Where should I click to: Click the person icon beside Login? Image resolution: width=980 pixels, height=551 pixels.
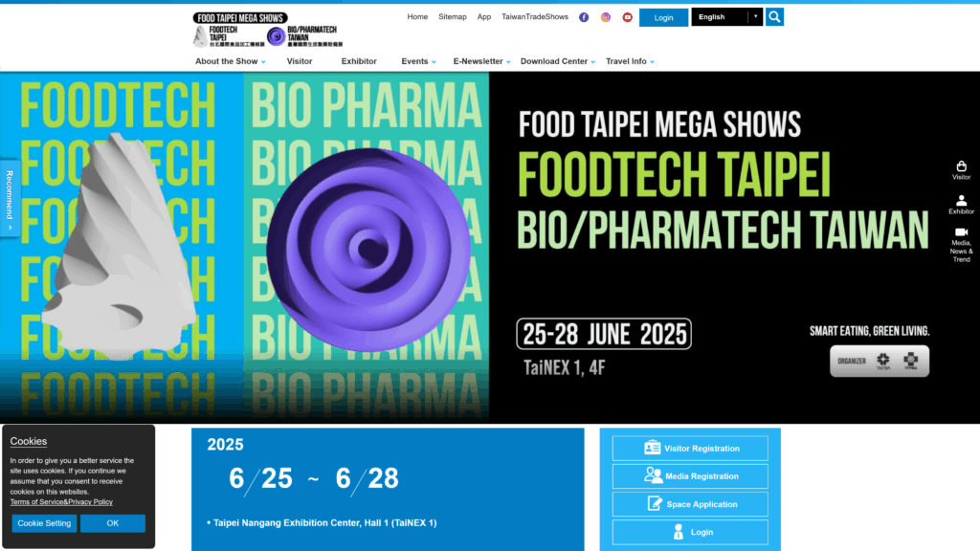click(x=679, y=532)
